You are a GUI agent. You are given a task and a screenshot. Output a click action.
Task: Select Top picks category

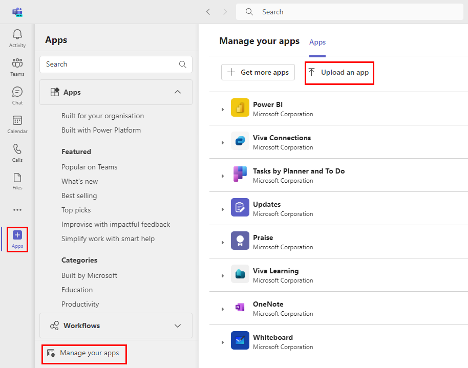tap(76, 210)
